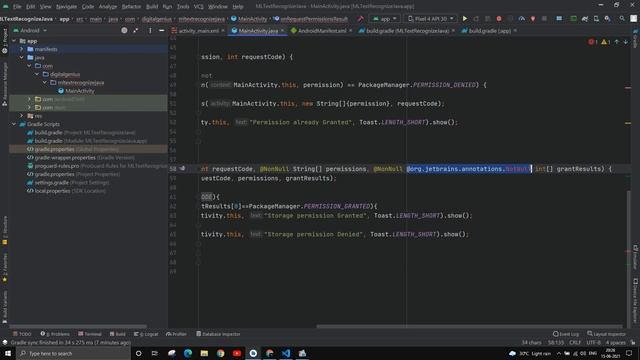This screenshot has width=640, height=360.
Task: Open the Android view selector dropdown
Action: [30, 31]
